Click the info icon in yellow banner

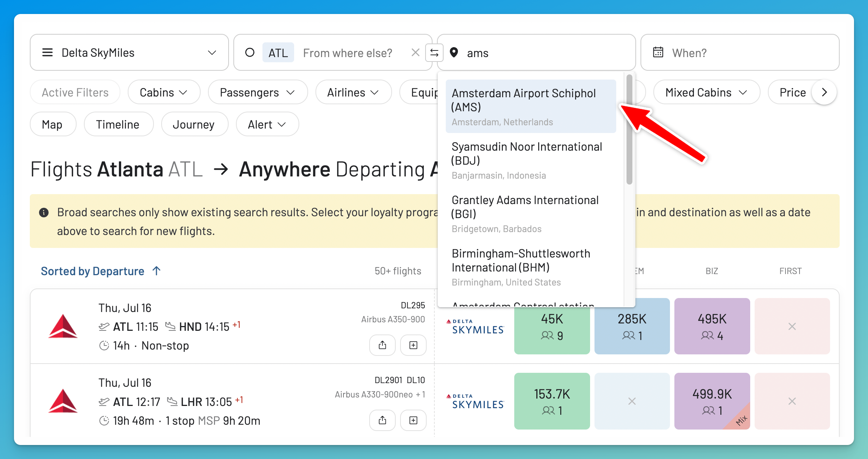(44, 213)
